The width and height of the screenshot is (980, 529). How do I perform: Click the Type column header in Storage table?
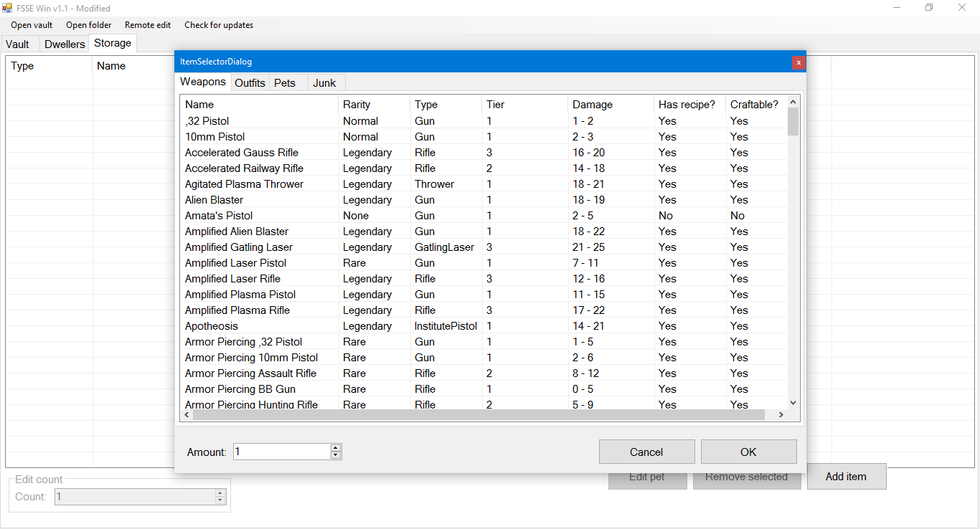pyautogui.click(x=50, y=66)
